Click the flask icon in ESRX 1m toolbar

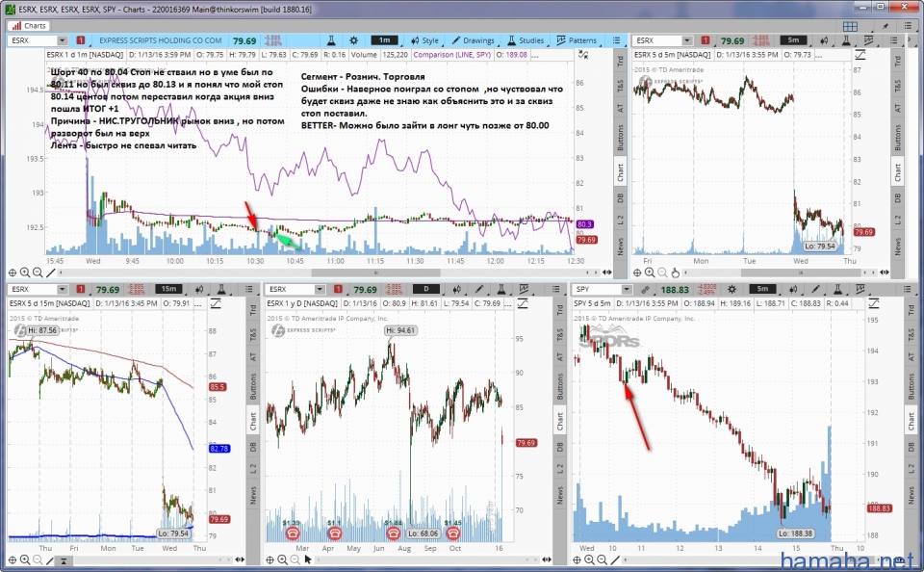pos(331,40)
